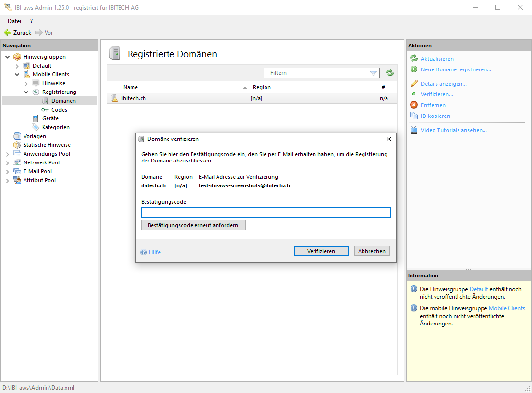Select Codes in the navigation tree
This screenshot has width=532, height=393.
point(59,110)
